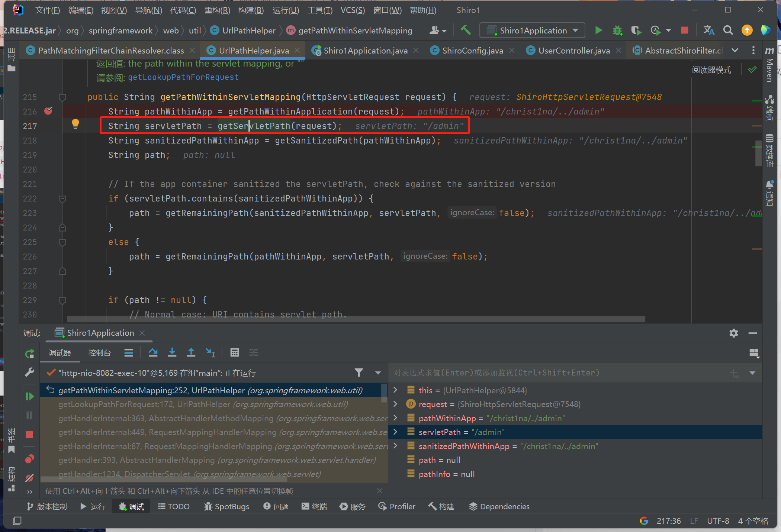Click the getLookupPathForRequest documentation link
Image resolution: width=781 pixels, height=532 pixels.
tap(183, 77)
